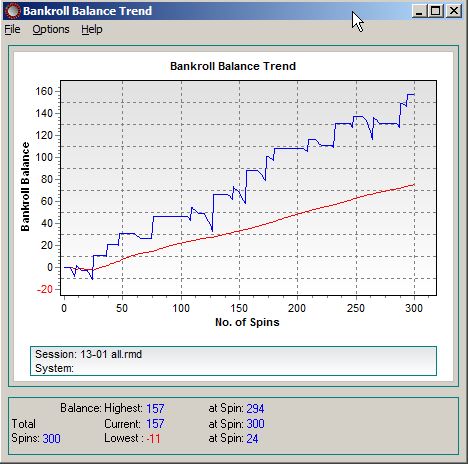This screenshot has width=468, height=464.
Task: Click the roulette wheel app icon
Action: 13,11
